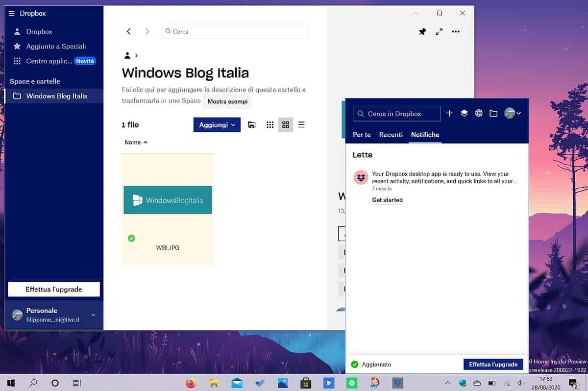Switch file listing to list view
This screenshot has height=391, width=588.
point(301,124)
